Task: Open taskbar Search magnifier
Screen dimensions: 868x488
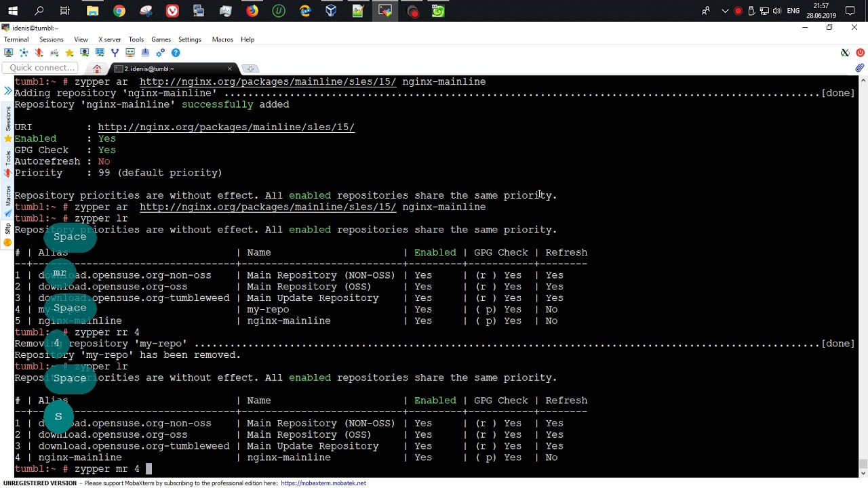Action: click(x=39, y=11)
